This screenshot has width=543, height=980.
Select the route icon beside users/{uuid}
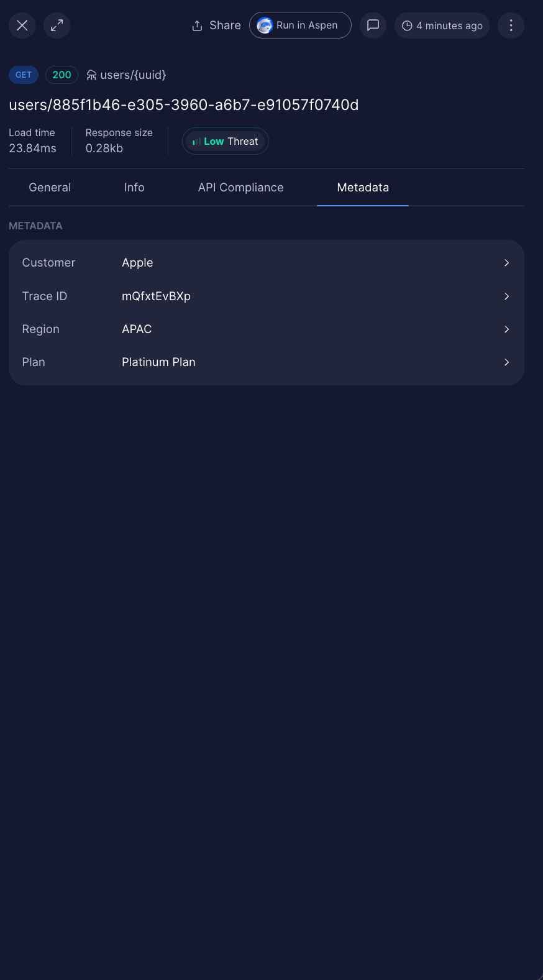coord(91,75)
